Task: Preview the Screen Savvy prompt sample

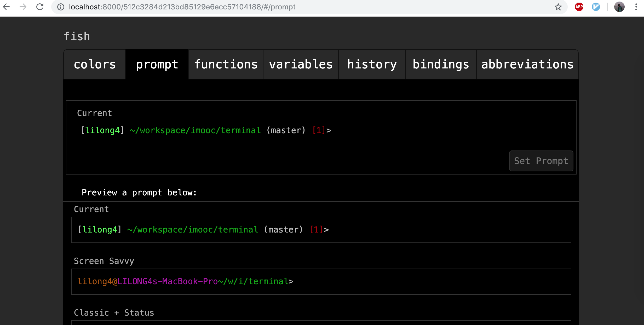Action: click(x=321, y=281)
